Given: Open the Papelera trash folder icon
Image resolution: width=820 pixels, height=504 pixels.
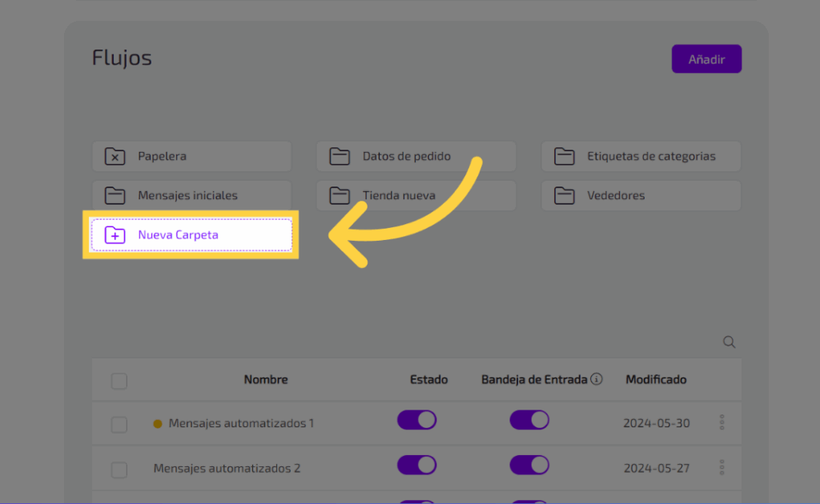Looking at the screenshot, I should [115, 157].
